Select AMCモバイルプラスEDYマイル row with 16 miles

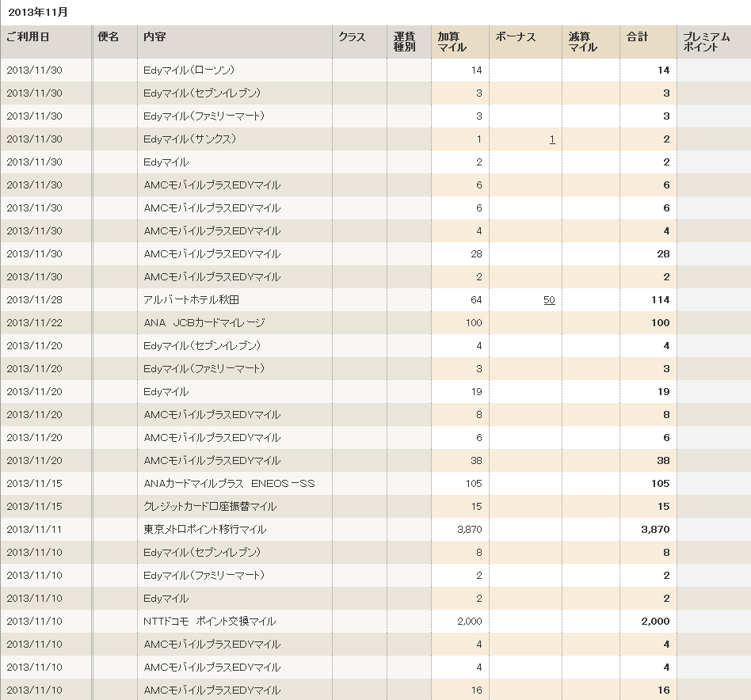(x=212, y=691)
